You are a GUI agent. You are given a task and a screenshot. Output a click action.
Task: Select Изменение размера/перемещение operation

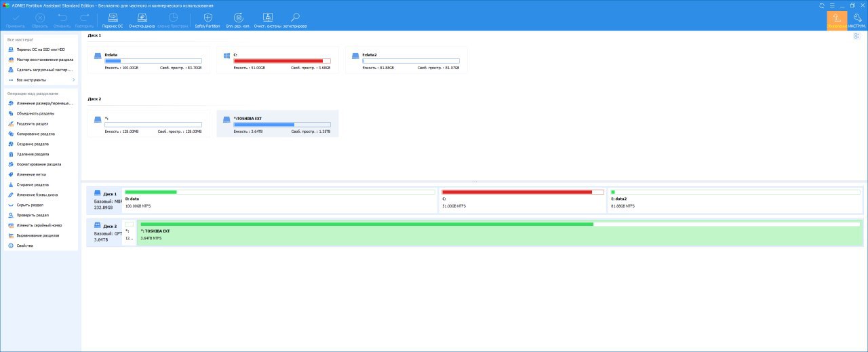[x=41, y=103]
